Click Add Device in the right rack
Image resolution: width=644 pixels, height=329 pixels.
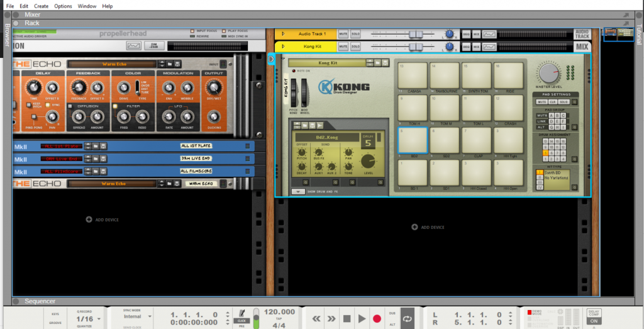point(429,227)
